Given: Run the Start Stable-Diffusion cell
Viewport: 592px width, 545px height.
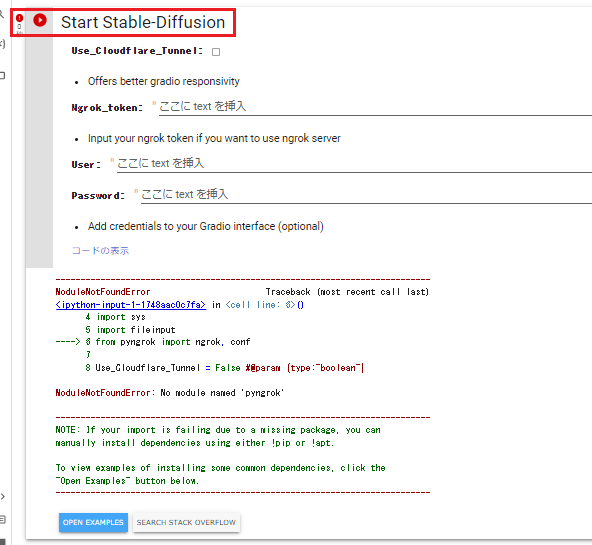Looking at the screenshot, I should 40,20.
